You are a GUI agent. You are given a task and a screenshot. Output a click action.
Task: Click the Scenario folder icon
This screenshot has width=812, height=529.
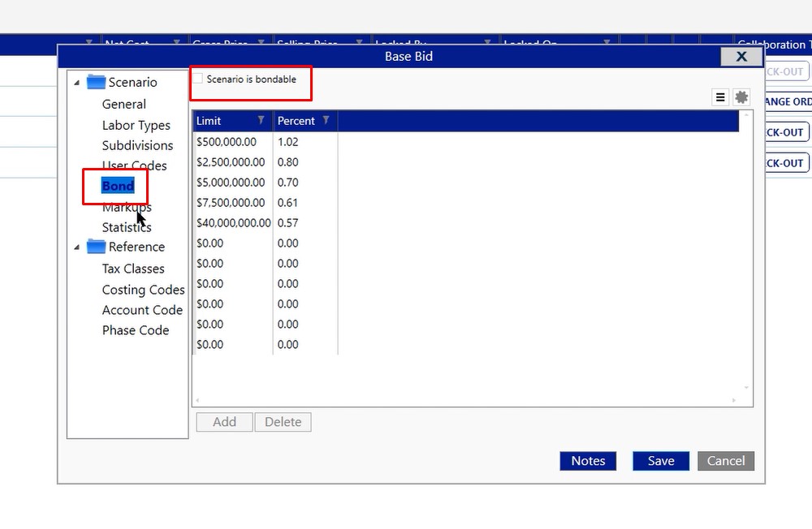[97, 82]
